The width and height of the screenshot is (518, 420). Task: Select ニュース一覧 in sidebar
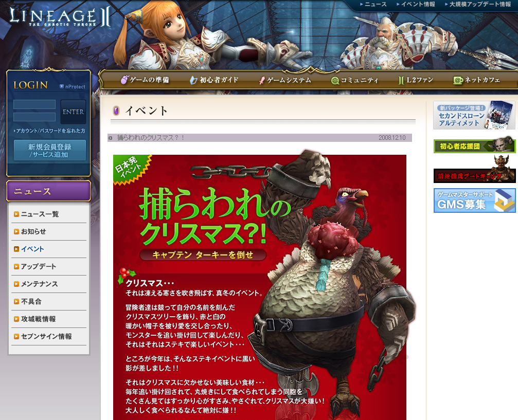[x=40, y=214]
